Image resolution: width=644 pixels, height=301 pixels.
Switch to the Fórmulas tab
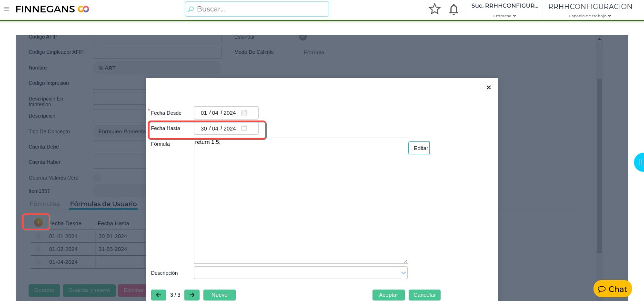[45, 204]
